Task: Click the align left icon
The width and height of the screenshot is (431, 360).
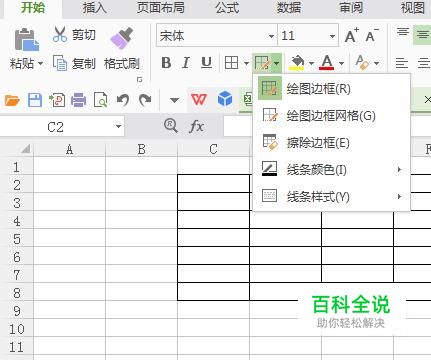Action: pos(402,63)
